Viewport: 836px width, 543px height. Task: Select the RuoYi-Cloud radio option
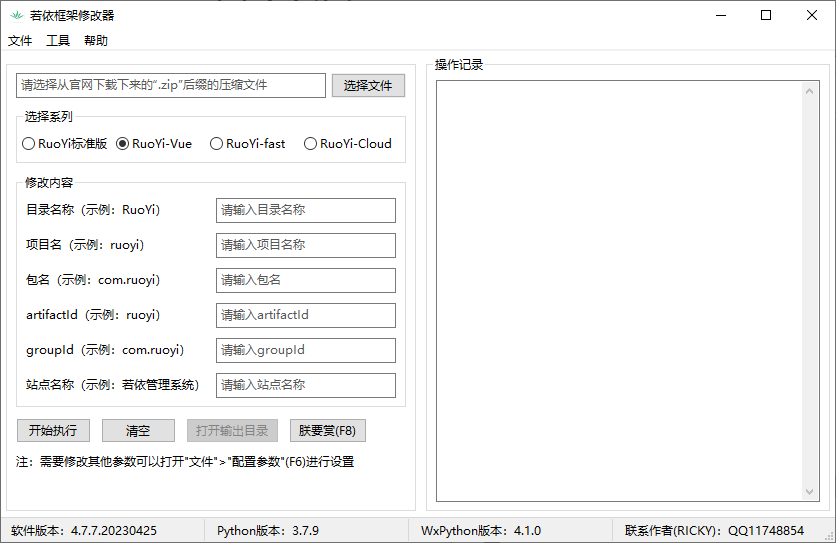(348, 143)
